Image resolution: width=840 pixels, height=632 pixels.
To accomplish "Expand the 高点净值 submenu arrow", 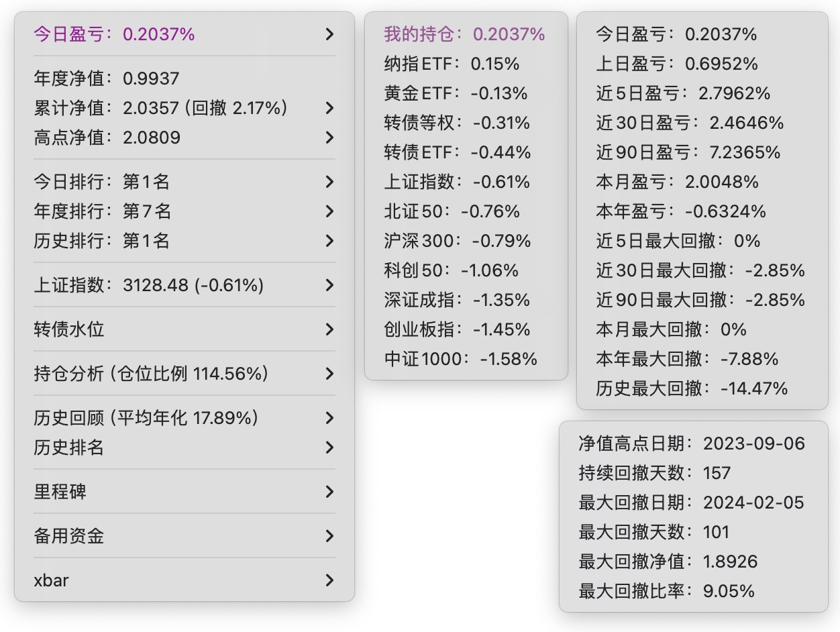I will pyautogui.click(x=329, y=138).
